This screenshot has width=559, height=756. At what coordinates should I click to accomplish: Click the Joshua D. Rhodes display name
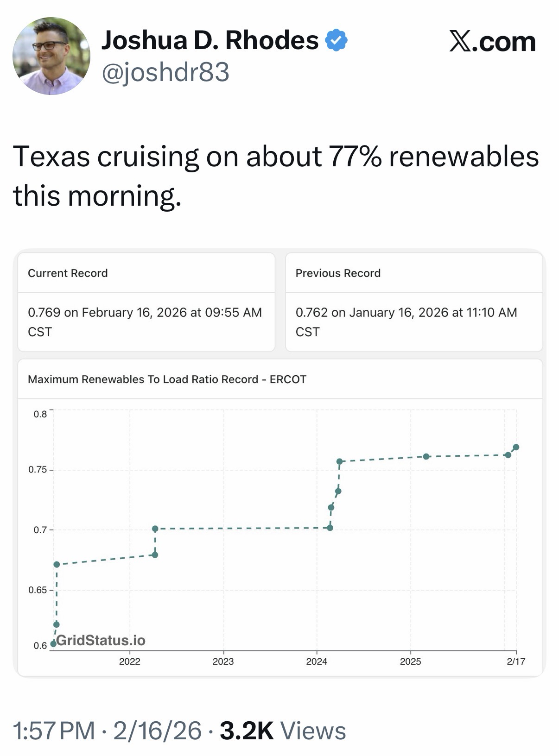(210, 40)
